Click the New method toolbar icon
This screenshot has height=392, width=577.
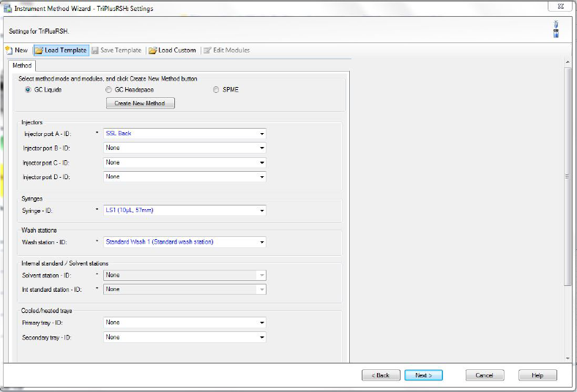click(9, 50)
